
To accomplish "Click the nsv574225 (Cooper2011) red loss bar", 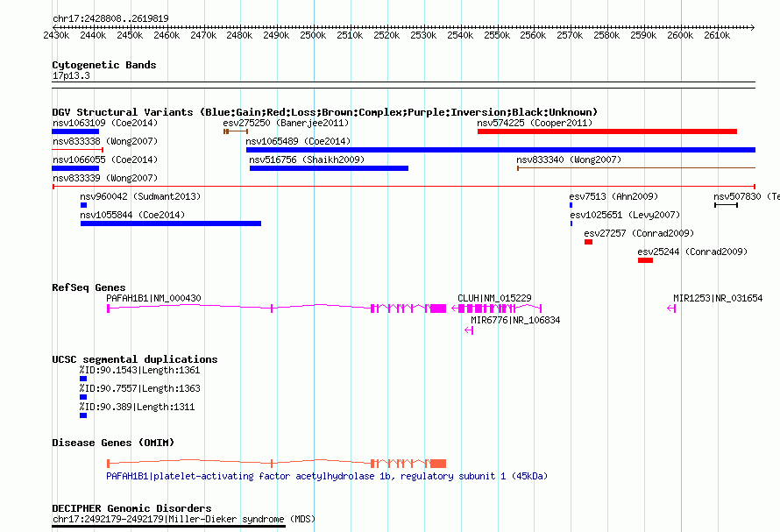I will point(606,131).
